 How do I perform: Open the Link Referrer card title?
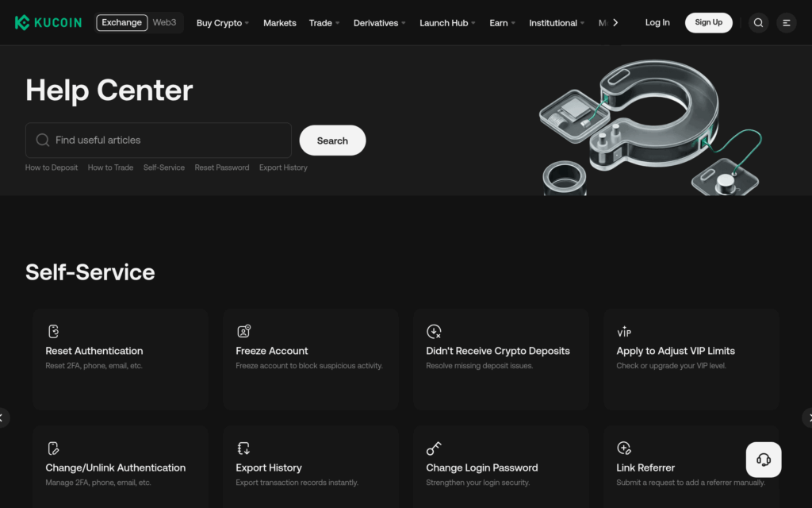[x=645, y=468]
